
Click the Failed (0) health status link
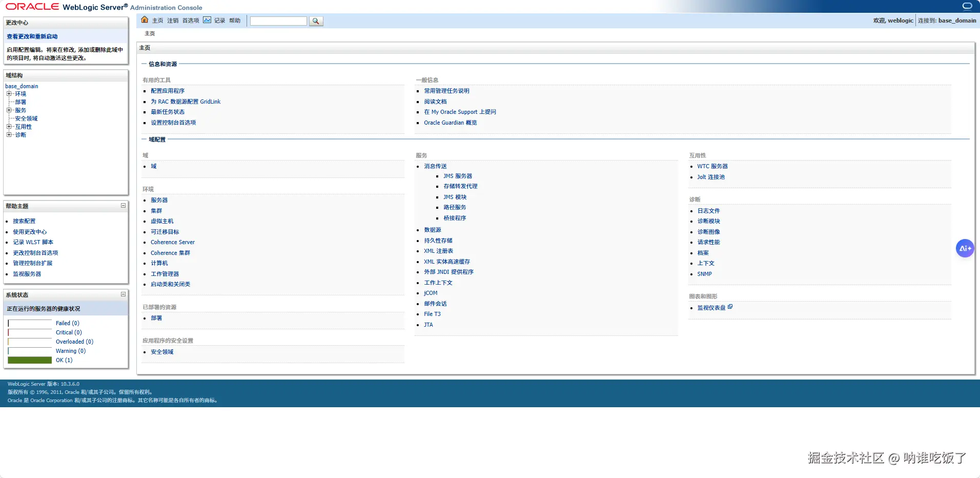(68, 323)
